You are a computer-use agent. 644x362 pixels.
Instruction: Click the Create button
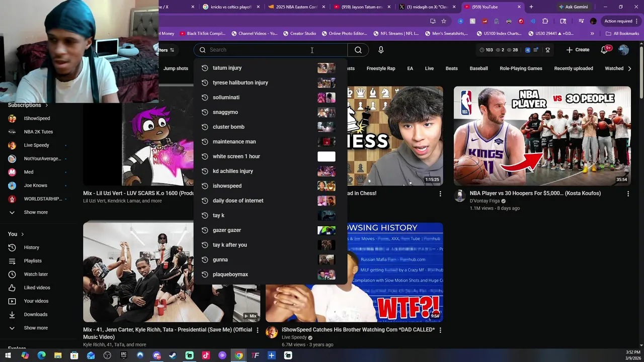tap(578, 50)
